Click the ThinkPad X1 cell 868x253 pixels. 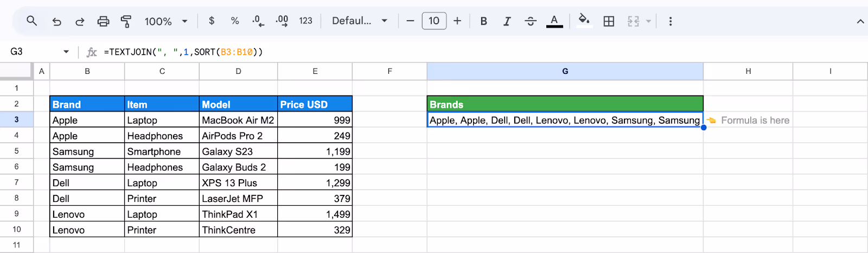239,214
